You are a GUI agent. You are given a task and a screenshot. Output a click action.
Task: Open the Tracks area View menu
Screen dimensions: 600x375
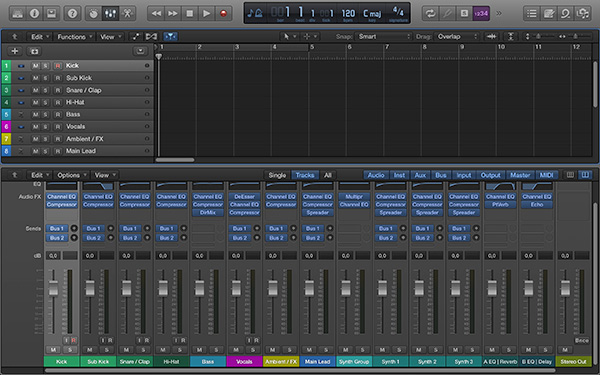point(110,37)
